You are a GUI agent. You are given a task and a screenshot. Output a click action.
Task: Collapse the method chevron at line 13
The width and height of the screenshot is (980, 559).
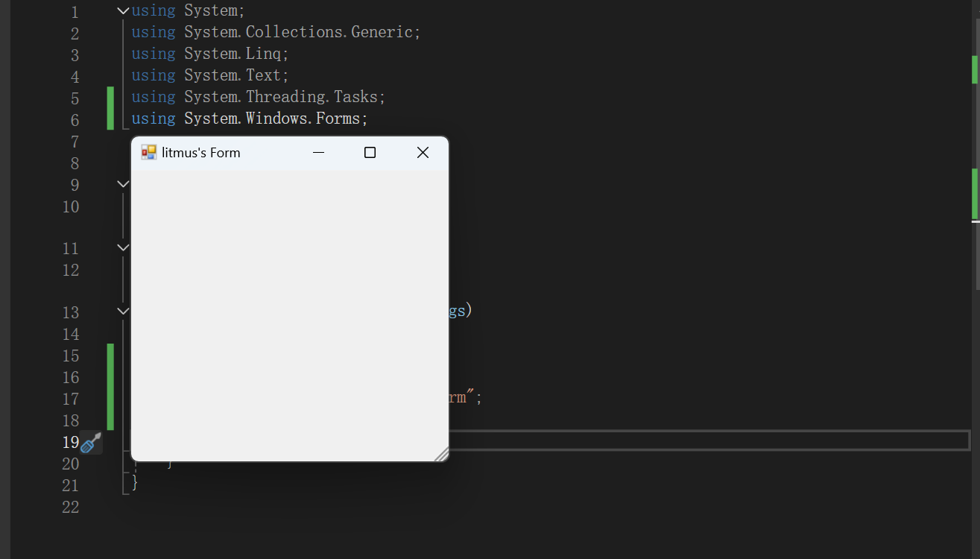[123, 311]
